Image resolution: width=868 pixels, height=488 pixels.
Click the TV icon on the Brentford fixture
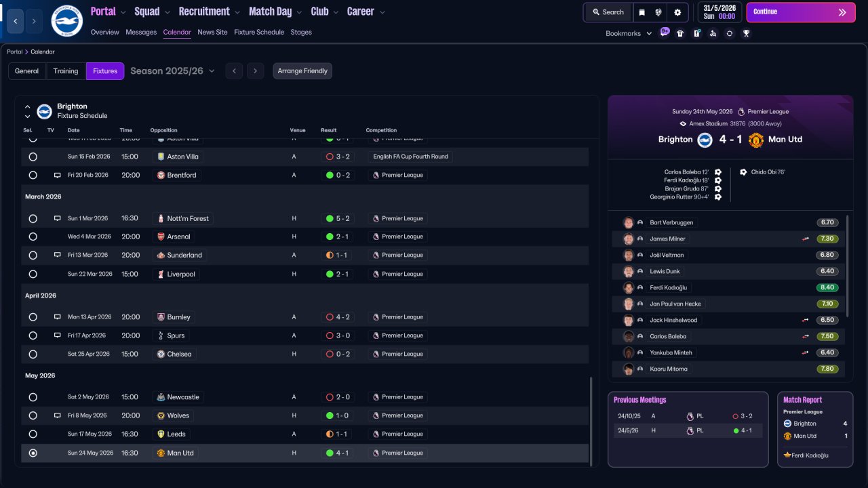pos(58,175)
